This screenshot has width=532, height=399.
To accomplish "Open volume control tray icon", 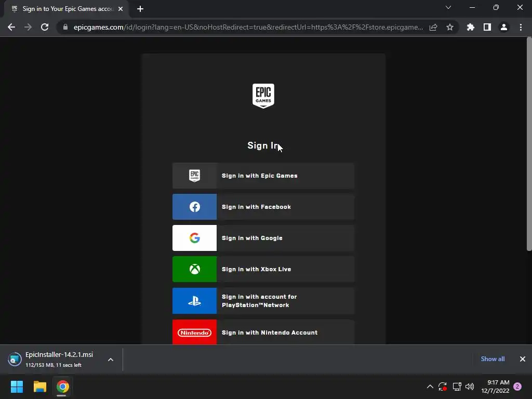I will 470,387.
